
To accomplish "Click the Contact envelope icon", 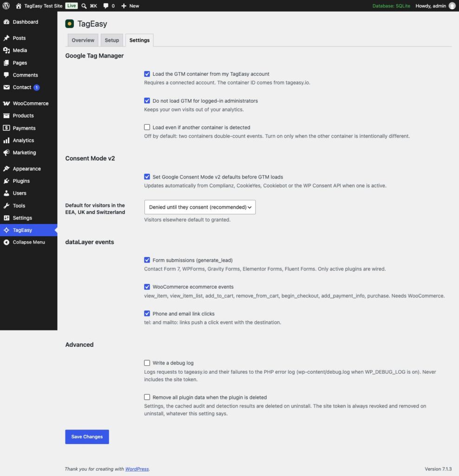I will 7,87.
